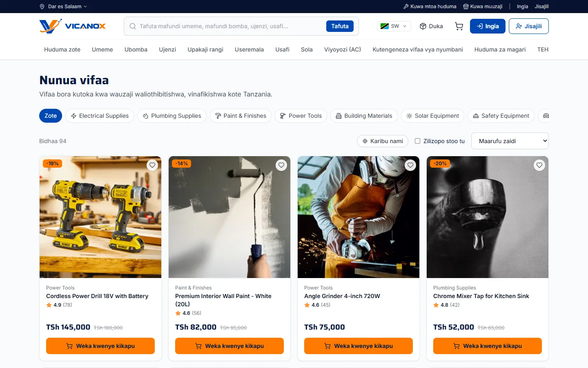Toggle Karibu nami nearby filter
Viewport: 588px width, 368px height.
[x=383, y=141]
